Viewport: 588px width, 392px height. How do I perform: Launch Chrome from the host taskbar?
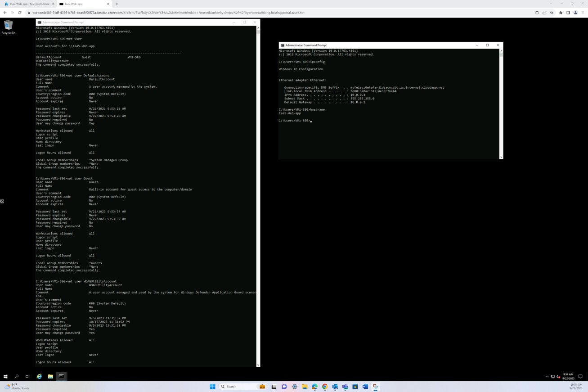click(324, 386)
